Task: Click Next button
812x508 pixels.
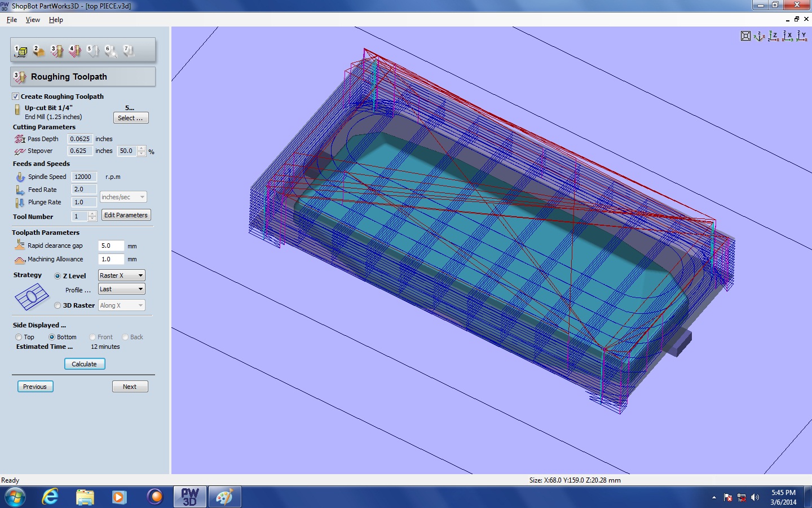Action: [130, 387]
